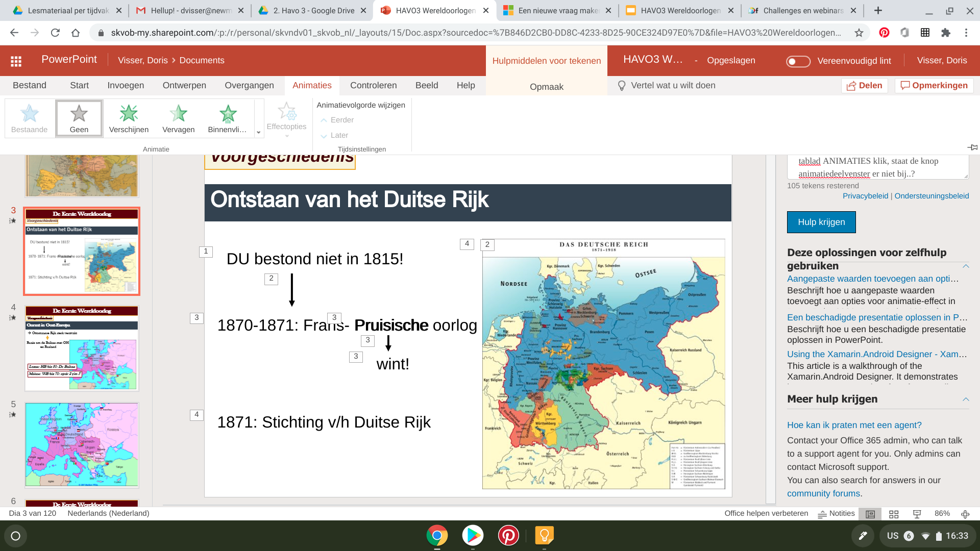Open the Invoegen ribbon tab
This screenshot has width=980, height=551.
pos(126,85)
